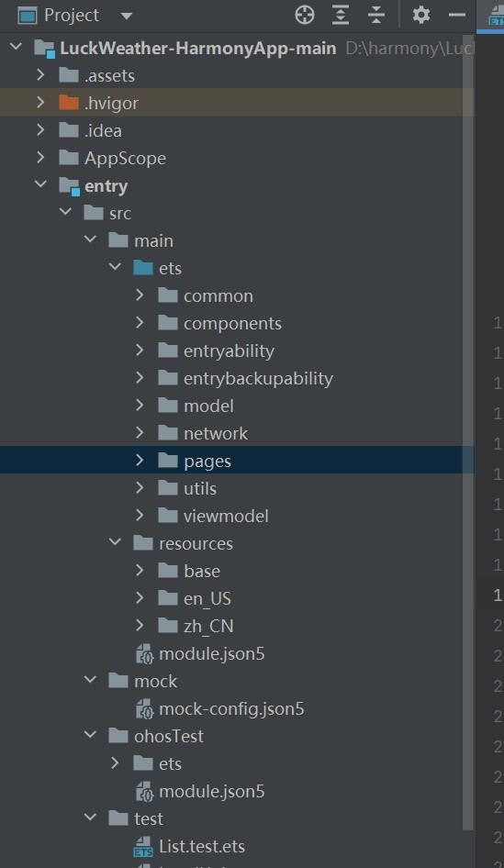Select the components folder
Screen dimensions: 504x868
(232, 323)
